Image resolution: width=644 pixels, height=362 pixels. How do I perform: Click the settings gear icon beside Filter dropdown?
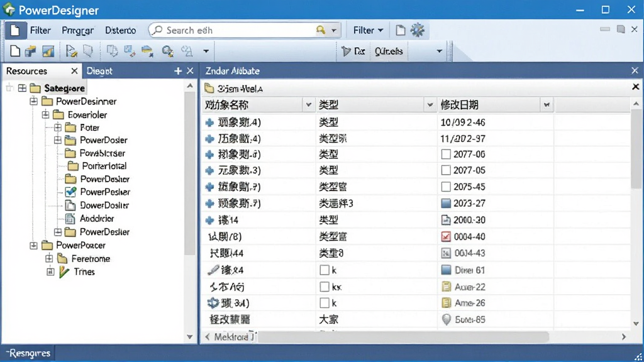[x=418, y=30]
